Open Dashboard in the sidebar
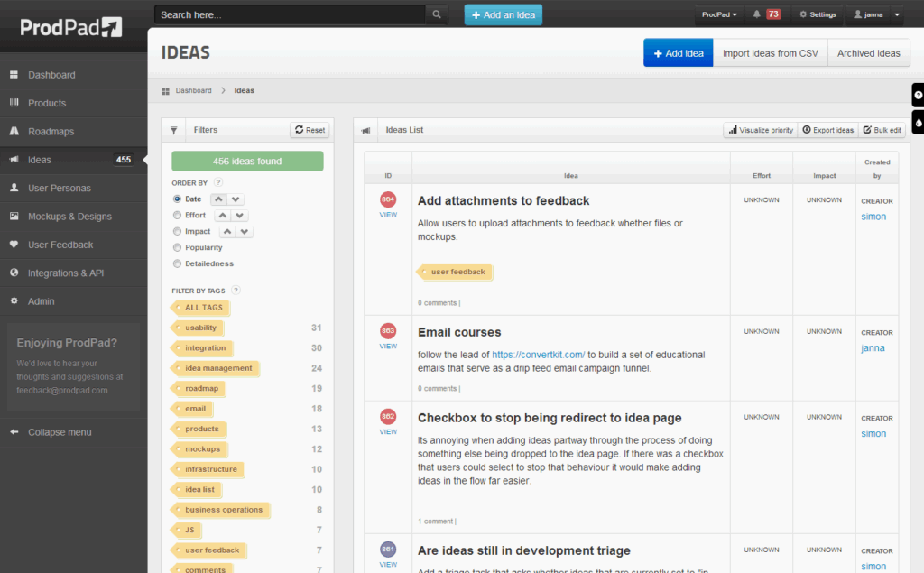The height and width of the screenshot is (573, 924). coord(74,75)
